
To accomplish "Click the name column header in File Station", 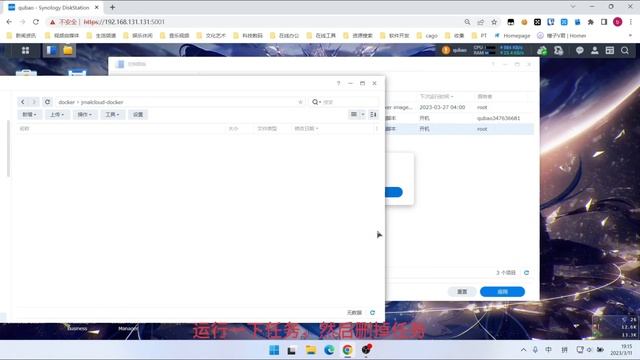I will (24, 129).
